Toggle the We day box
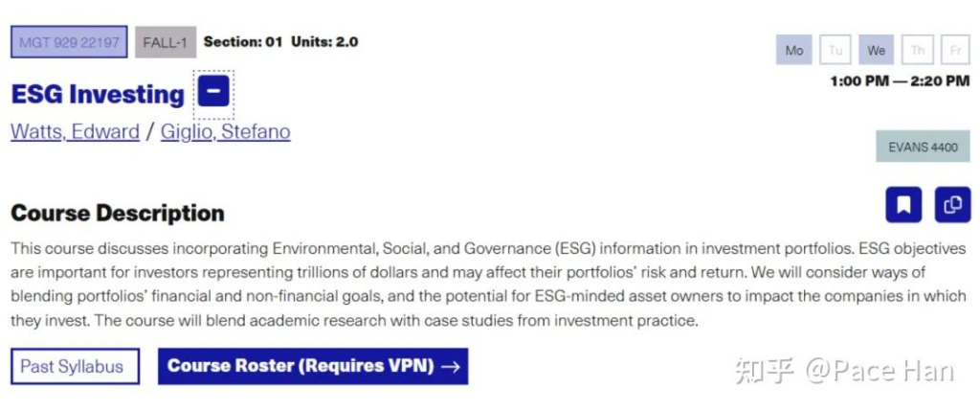 pyautogui.click(x=877, y=50)
